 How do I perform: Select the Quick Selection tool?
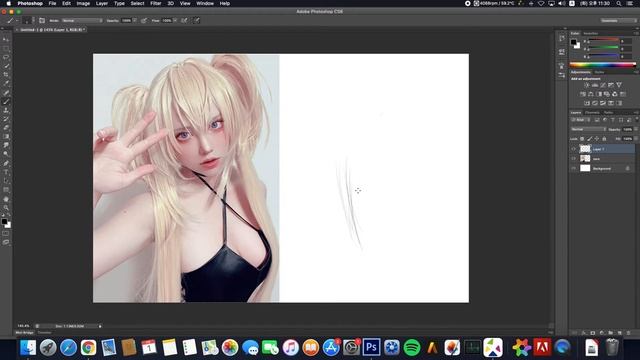click(6, 66)
